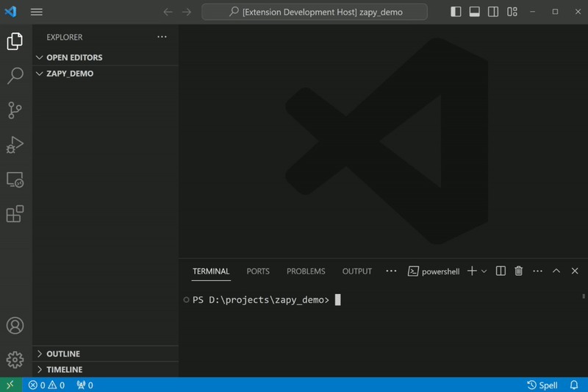Click the zapy_demo command center search box
The width and height of the screenshot is (588, 392).
click(315, 12)
